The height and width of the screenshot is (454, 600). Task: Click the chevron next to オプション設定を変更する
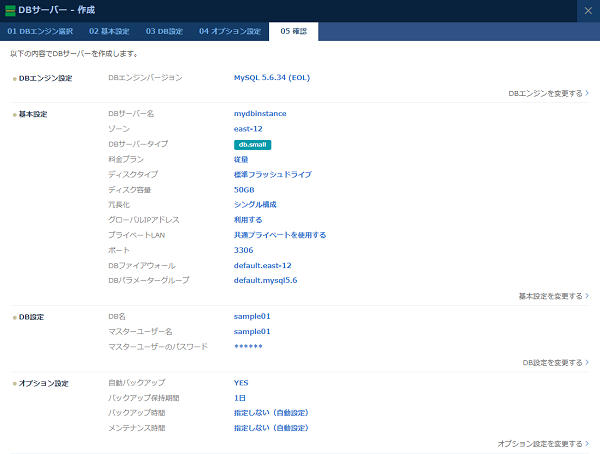click(587, 443)
